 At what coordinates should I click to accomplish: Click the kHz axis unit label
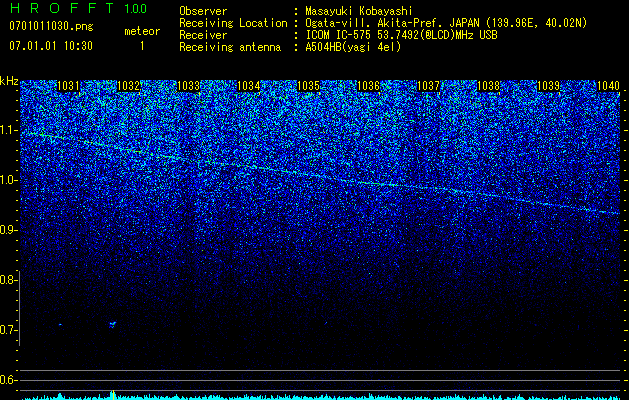(x=9, y=81)
